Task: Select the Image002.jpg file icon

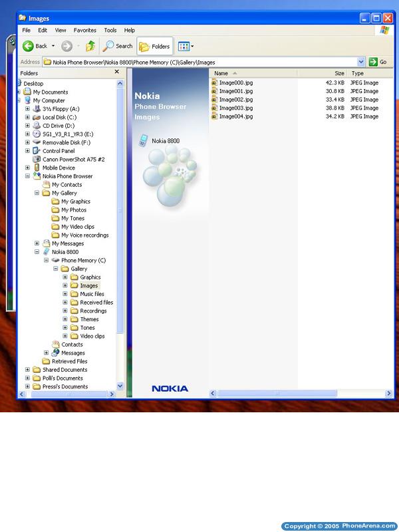Action: (x=214, y=99)
